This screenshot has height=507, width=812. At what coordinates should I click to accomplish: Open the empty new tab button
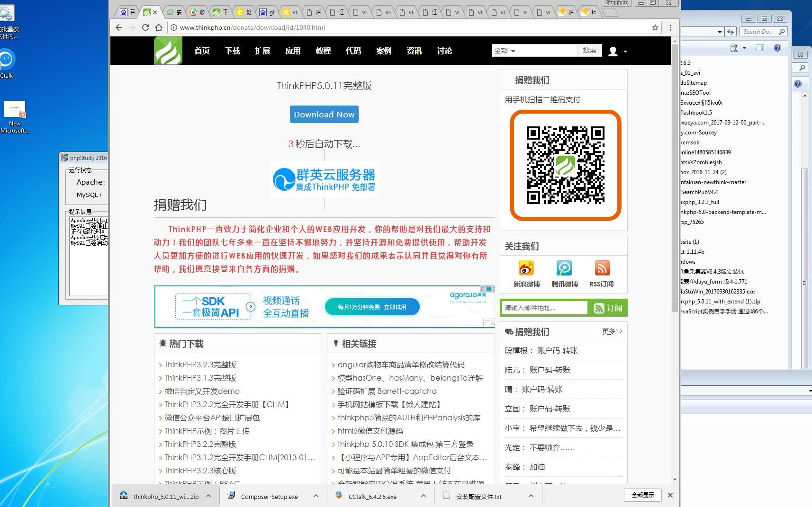pyautogui.click(x=611, y=12)
